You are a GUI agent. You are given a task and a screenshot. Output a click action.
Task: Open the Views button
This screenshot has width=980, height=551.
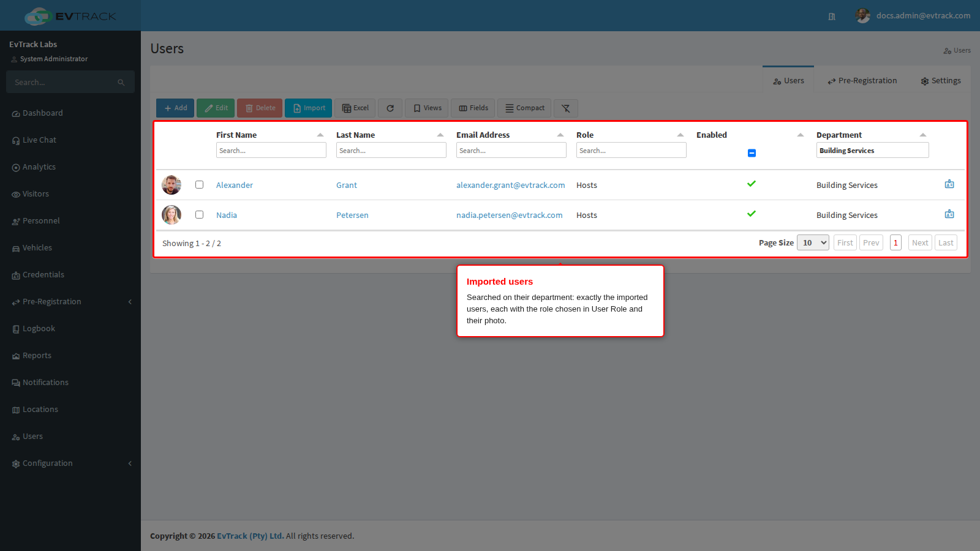(x=427, y=108)
